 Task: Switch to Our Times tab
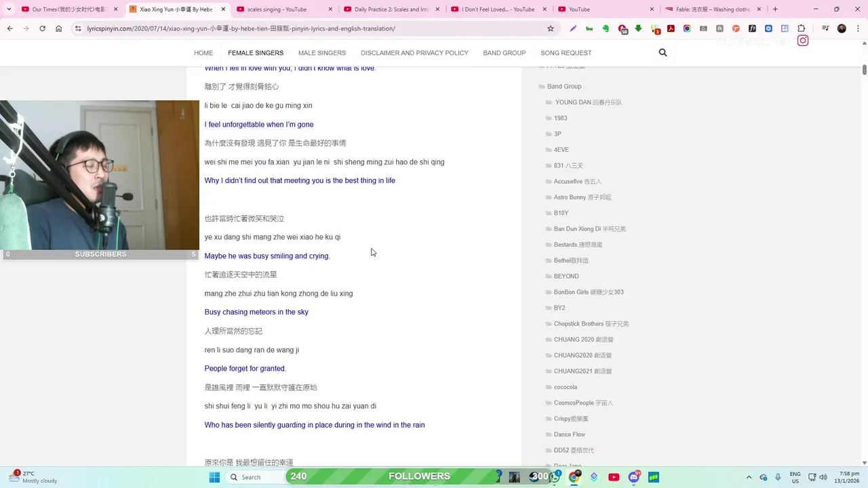[70, 9]
